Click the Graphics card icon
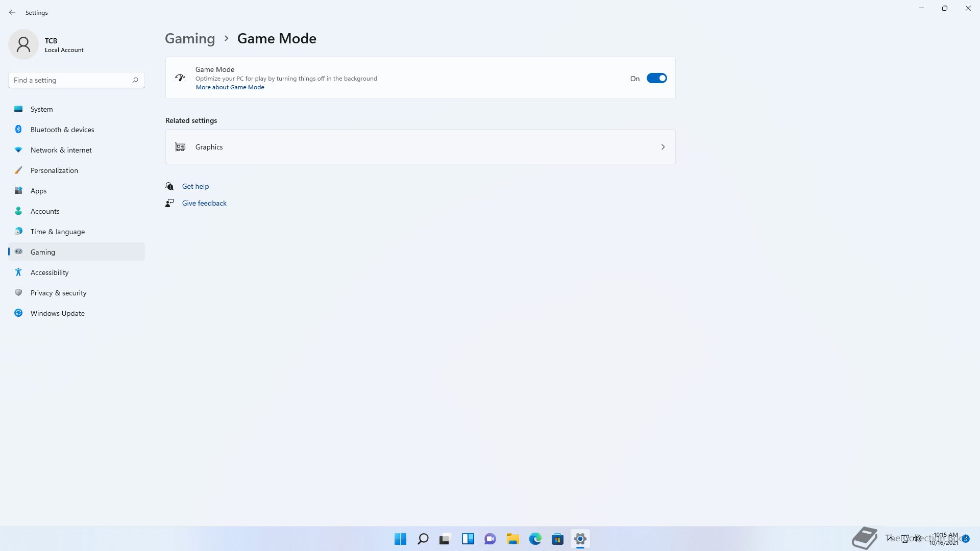980x551 pixels. [180, 147]
